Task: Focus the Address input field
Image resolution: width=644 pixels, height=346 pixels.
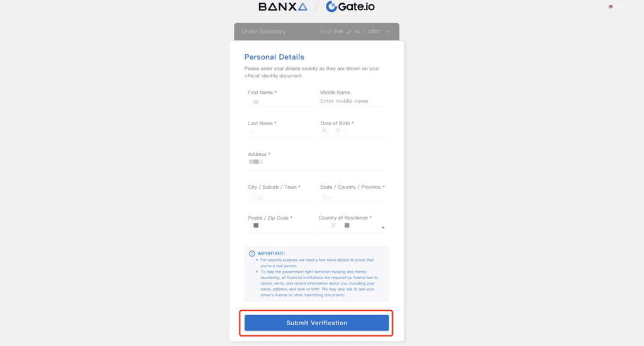Action: [x=316, y=163]
